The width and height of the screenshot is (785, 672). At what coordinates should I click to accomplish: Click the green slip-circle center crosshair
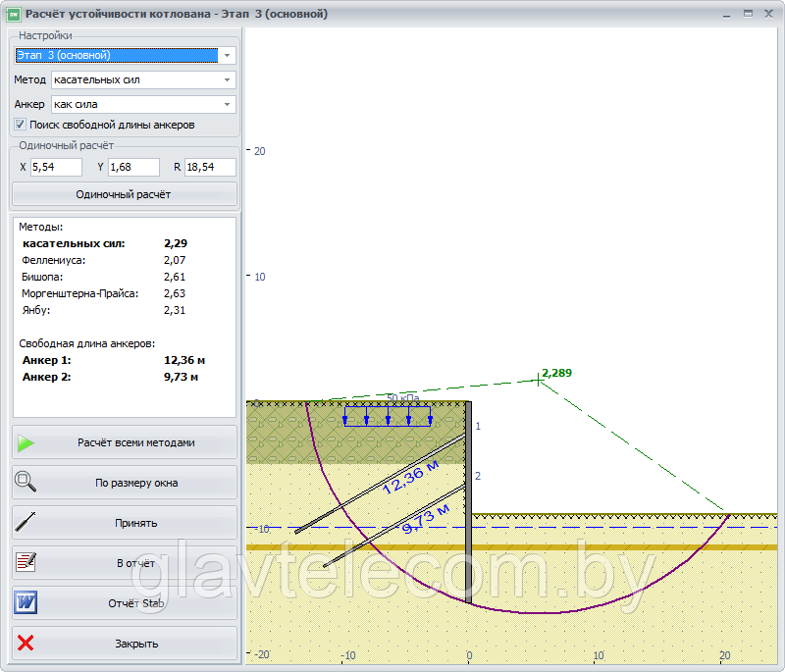[x=538, y=381]
